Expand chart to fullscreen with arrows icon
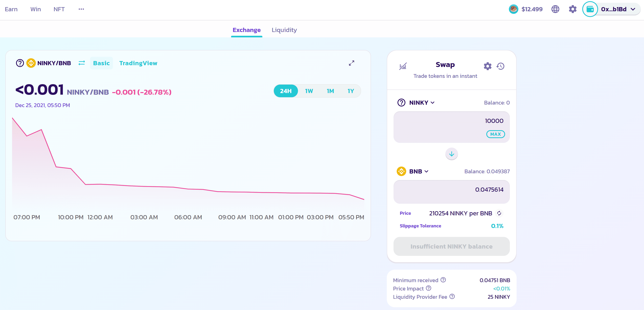Image resolution: width=644 pixels, height=310 pixels. 351,63
